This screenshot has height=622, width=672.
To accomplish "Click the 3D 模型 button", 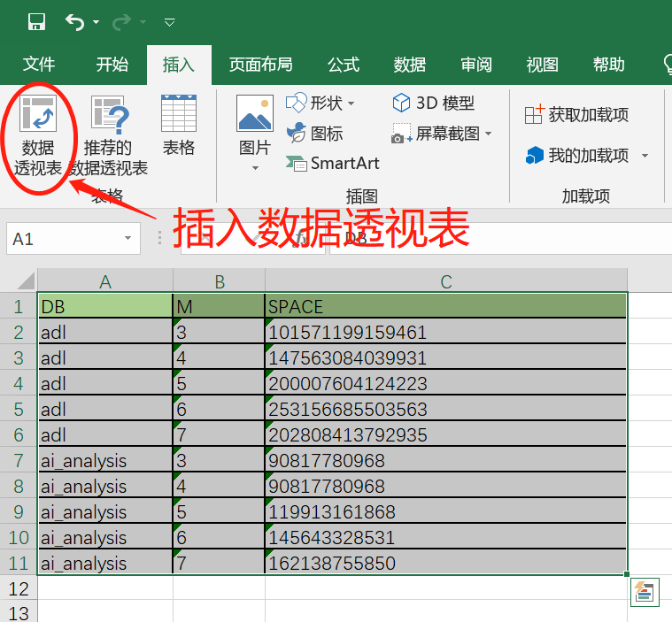I will point(433,104).
